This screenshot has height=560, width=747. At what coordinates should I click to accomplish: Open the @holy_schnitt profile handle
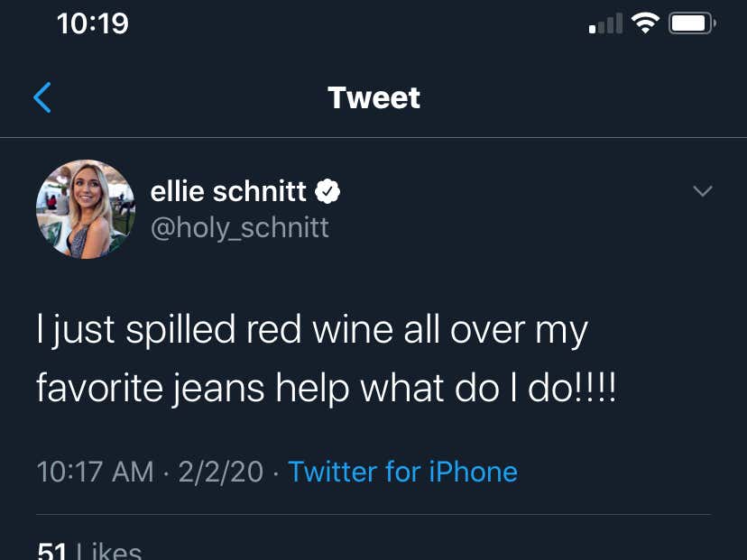(240, 227)
